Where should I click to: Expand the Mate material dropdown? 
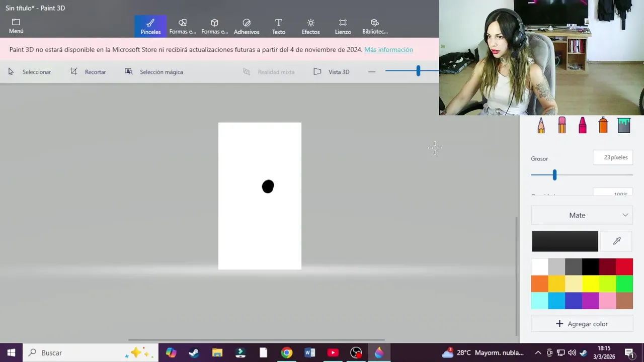582,215
